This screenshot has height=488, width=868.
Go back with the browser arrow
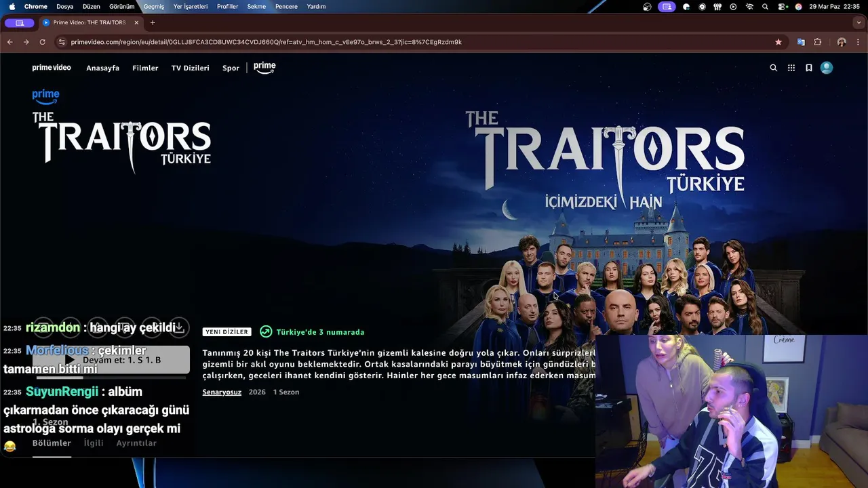(x=9, y=42)
